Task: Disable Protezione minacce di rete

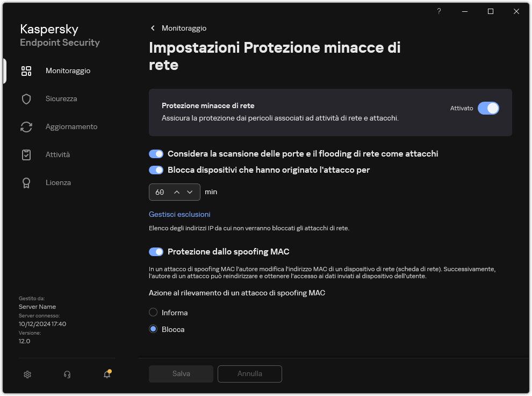Action: click(488, 108)
